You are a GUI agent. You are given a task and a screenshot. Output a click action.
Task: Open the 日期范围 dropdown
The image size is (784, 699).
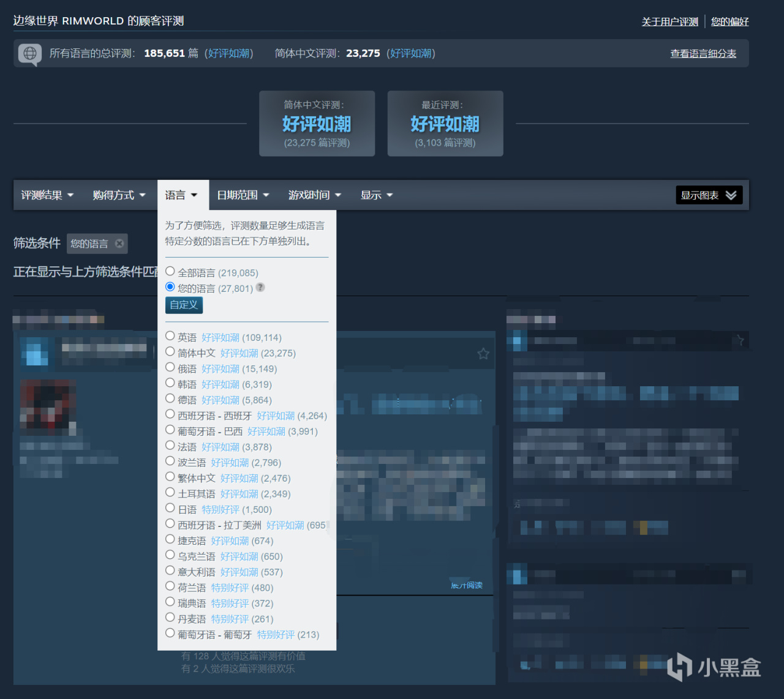[243, 195]
